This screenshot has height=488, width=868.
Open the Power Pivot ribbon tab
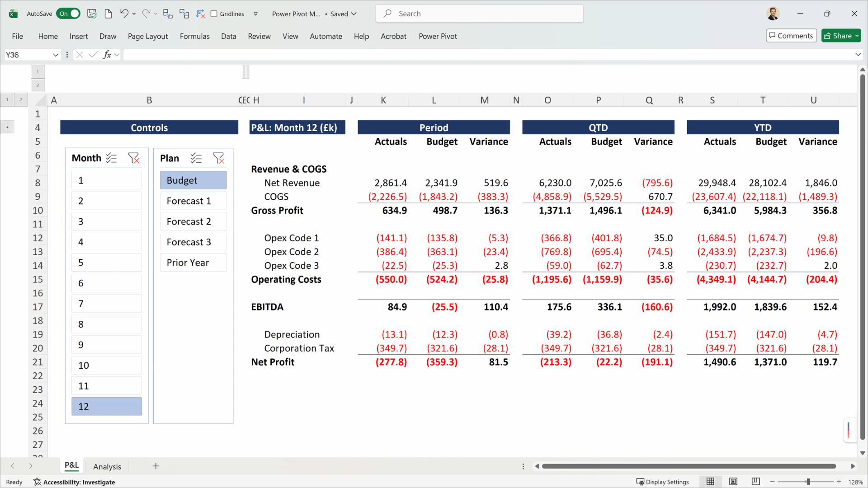coord(438,36)
